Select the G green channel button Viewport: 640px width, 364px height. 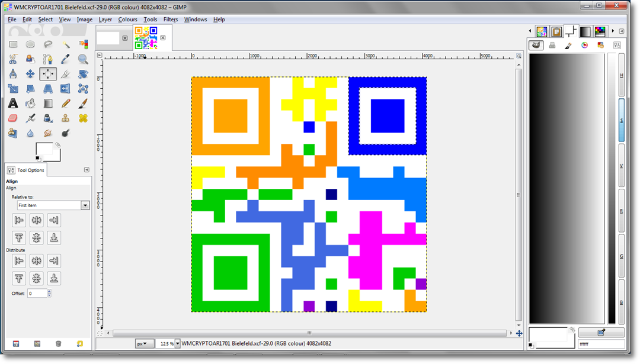point(622,256)
